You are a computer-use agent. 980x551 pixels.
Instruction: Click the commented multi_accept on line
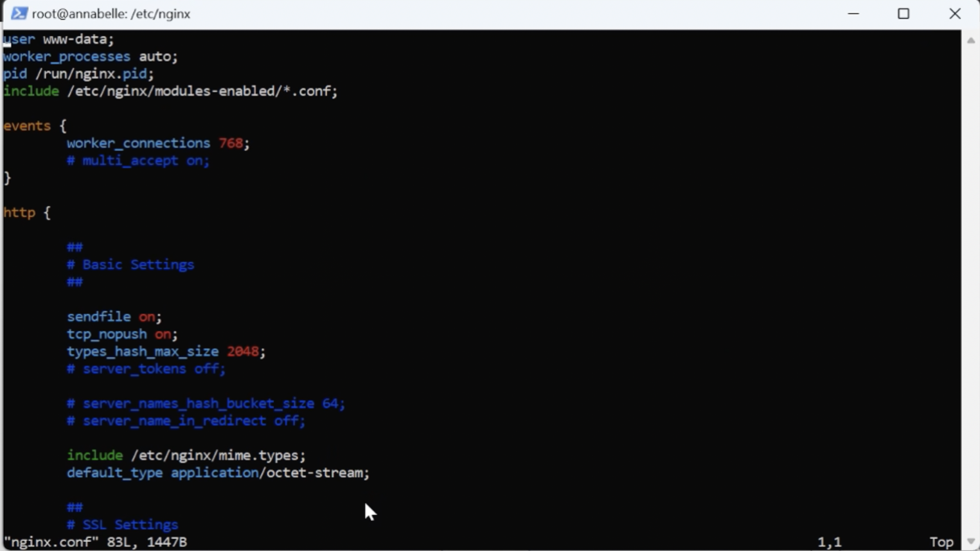point(138,161)
